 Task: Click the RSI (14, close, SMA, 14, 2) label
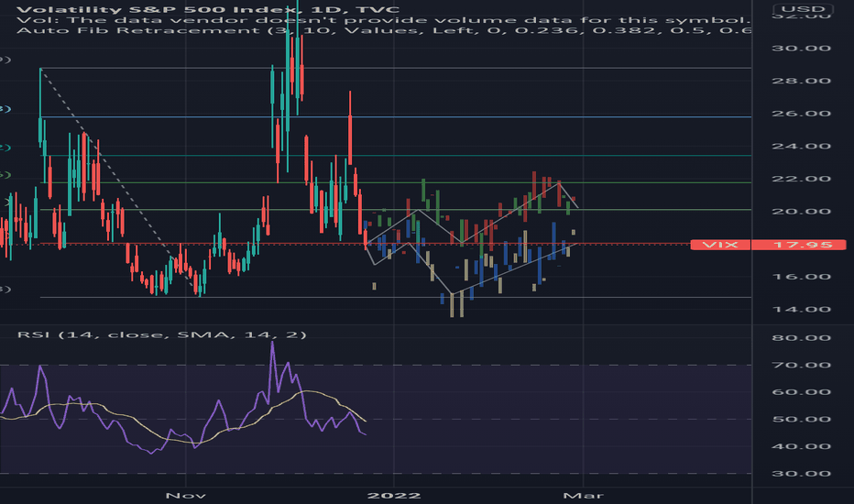click(x=162, y=334)
